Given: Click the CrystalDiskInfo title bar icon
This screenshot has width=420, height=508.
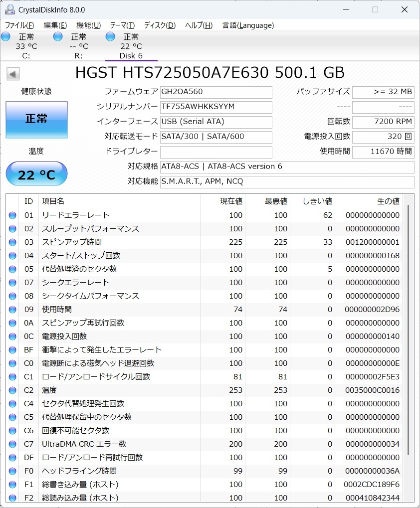Looking at the screenshot, I should tap(9, 9).
